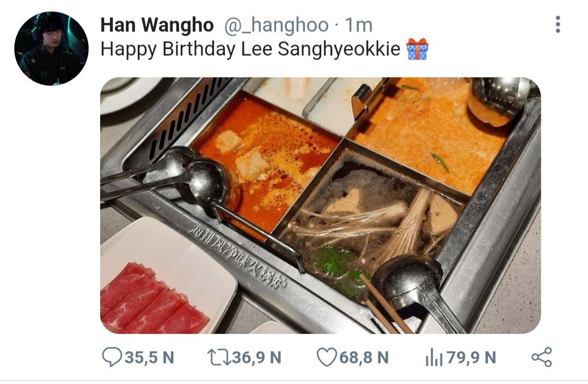Click the gift emoji in tweet
588x384 pixels.
(x=418, y=49)
